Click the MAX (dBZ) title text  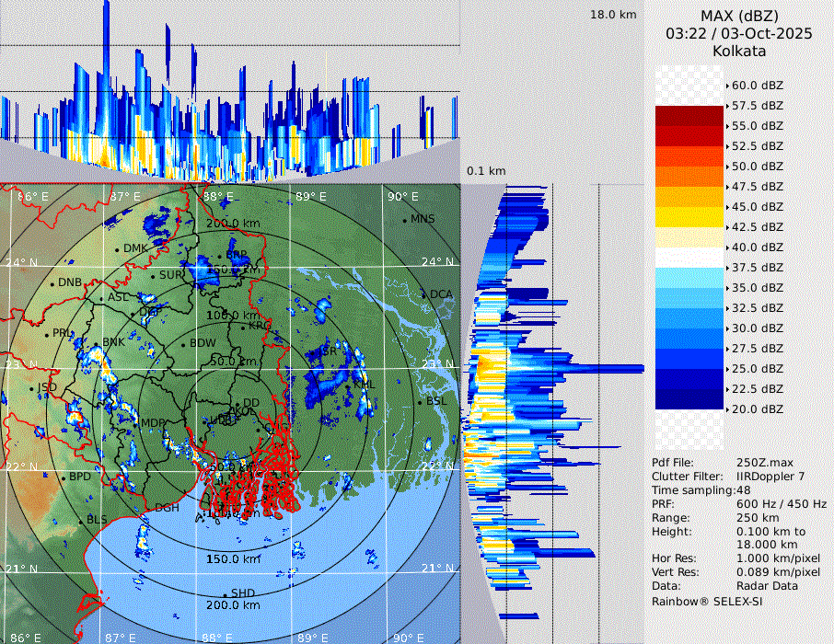click(x=739, y=16)
